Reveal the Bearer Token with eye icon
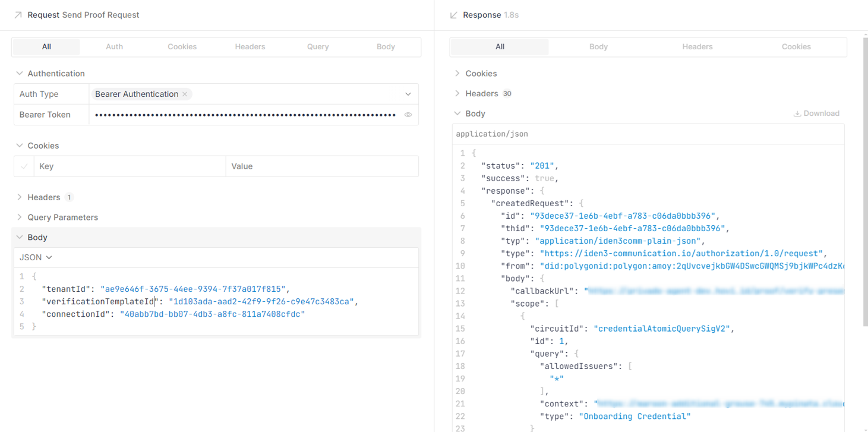 (408, 115)
